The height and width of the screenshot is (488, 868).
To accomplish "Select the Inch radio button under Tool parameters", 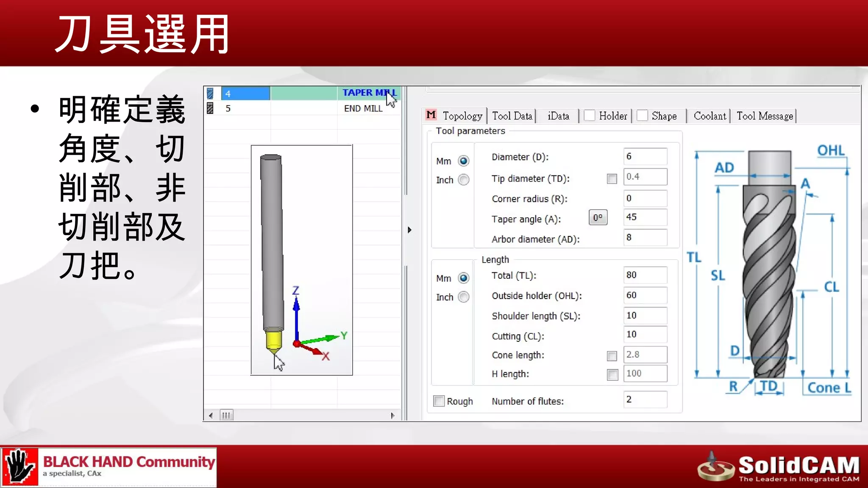I will coord(464,180).
